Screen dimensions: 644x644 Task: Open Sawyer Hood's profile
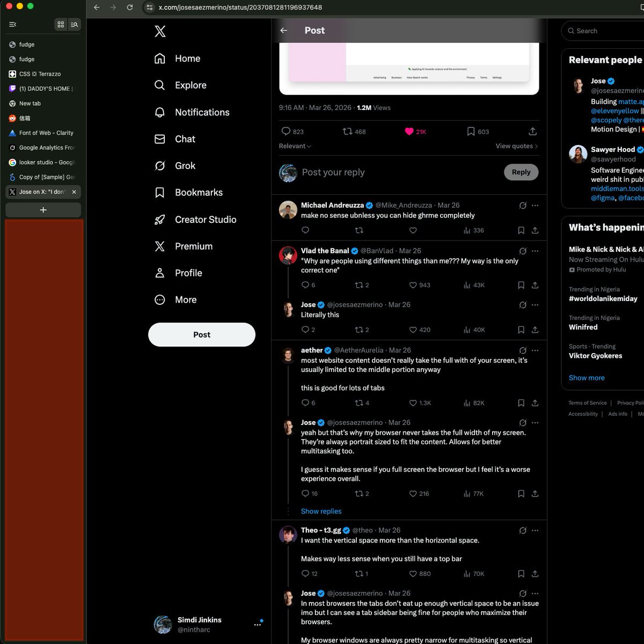(613, 150)
